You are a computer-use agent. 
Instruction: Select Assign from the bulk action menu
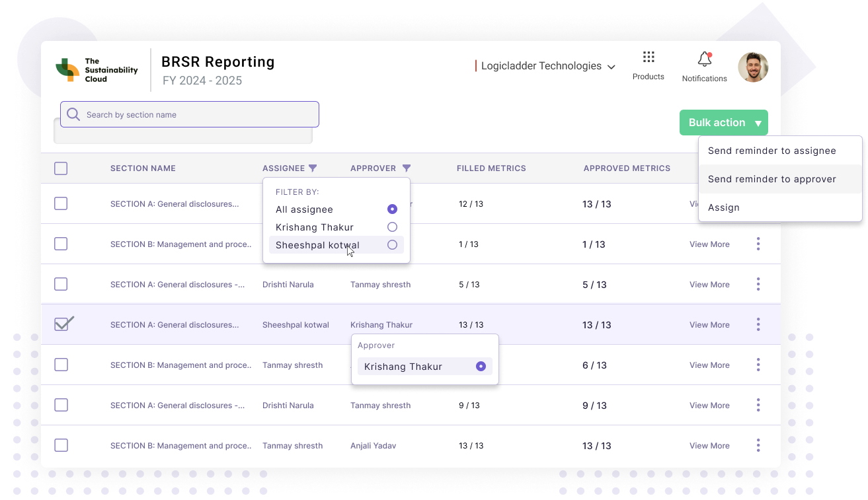[x=723, y=207]
